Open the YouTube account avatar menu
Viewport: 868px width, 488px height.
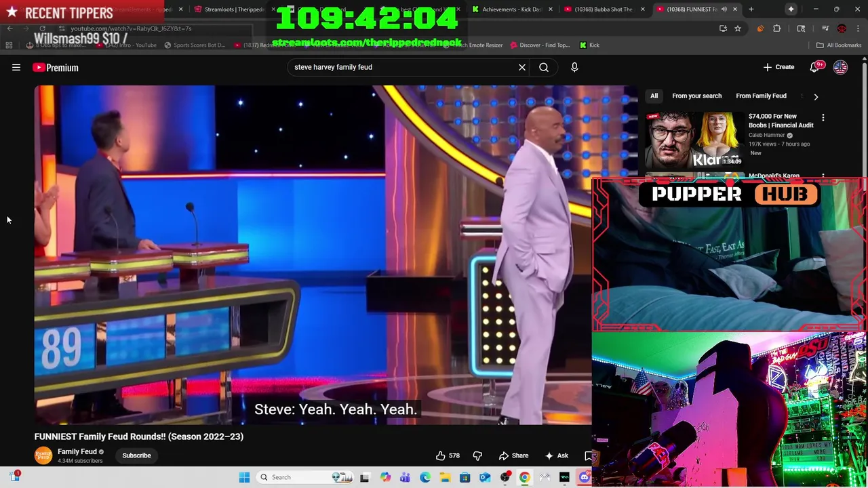tap(840, 67)
